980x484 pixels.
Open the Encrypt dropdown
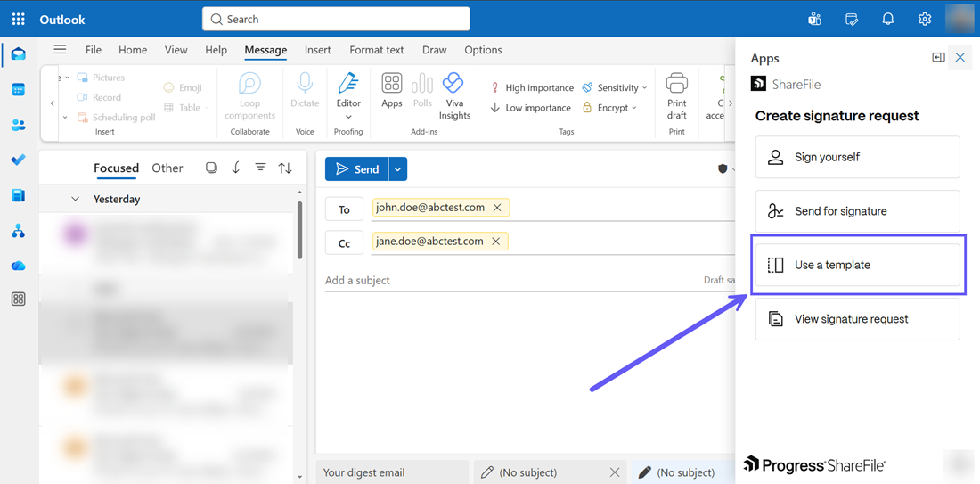click(609, 108)
